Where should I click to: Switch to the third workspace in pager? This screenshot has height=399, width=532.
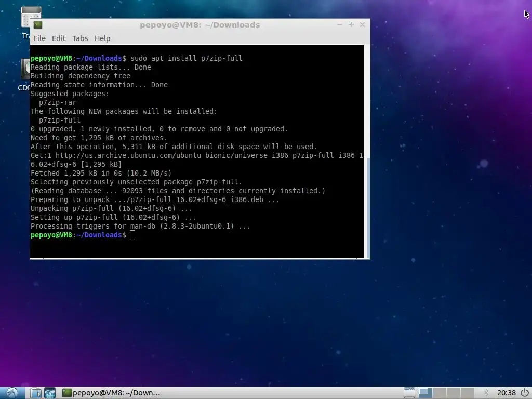pos(453,393)
